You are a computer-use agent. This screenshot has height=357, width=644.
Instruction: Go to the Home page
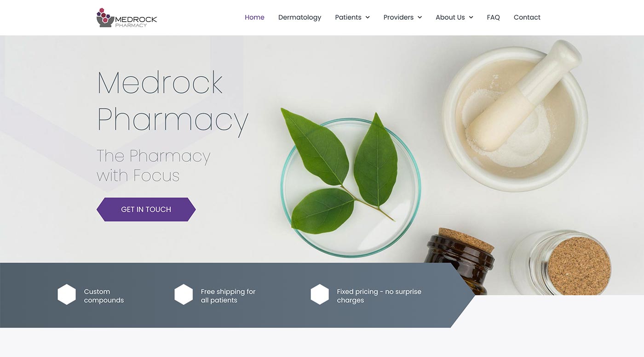point(254,17)
